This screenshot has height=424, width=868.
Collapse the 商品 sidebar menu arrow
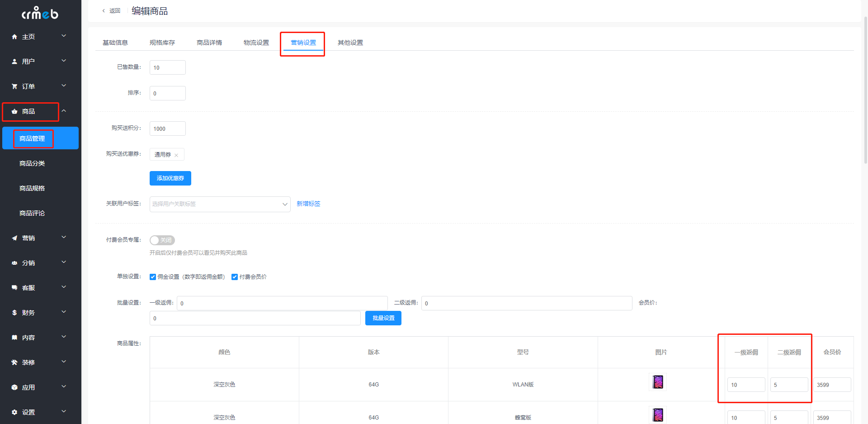pos(64,111)
